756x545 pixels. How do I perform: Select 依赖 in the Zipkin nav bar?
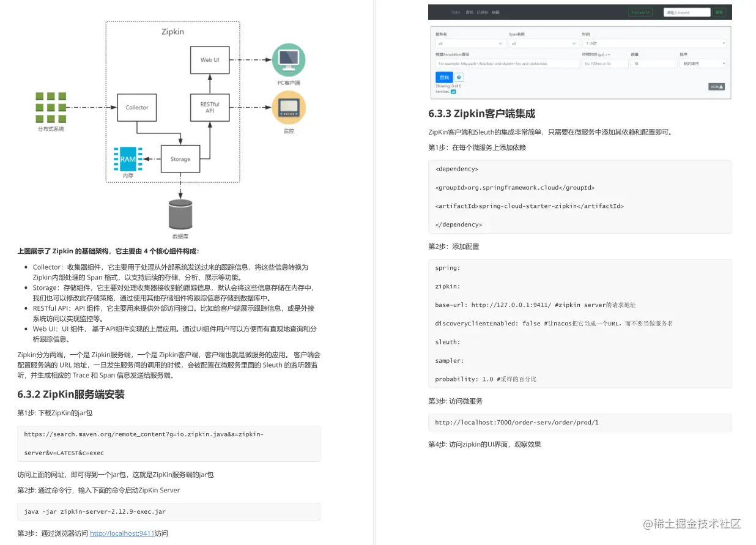pos(495,12)
